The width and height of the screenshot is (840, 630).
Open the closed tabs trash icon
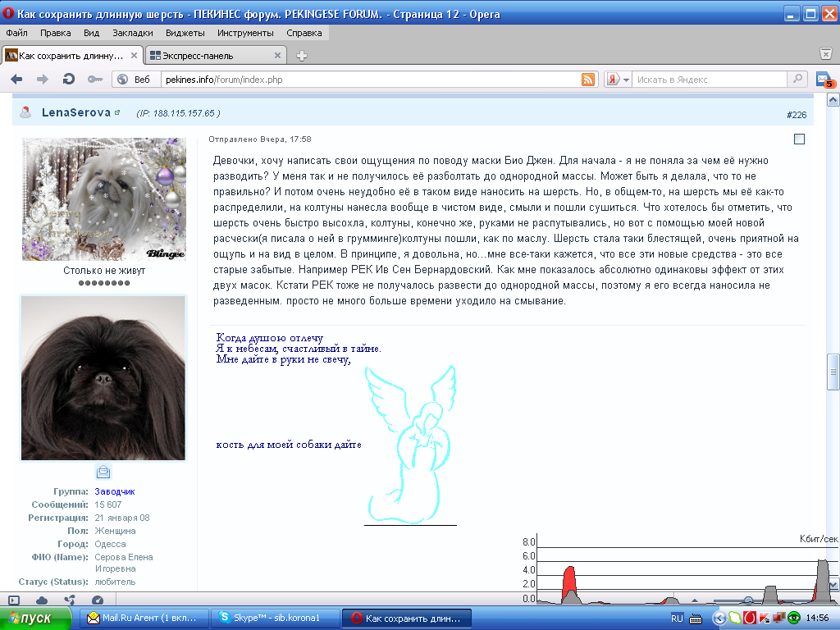(825, 53)
